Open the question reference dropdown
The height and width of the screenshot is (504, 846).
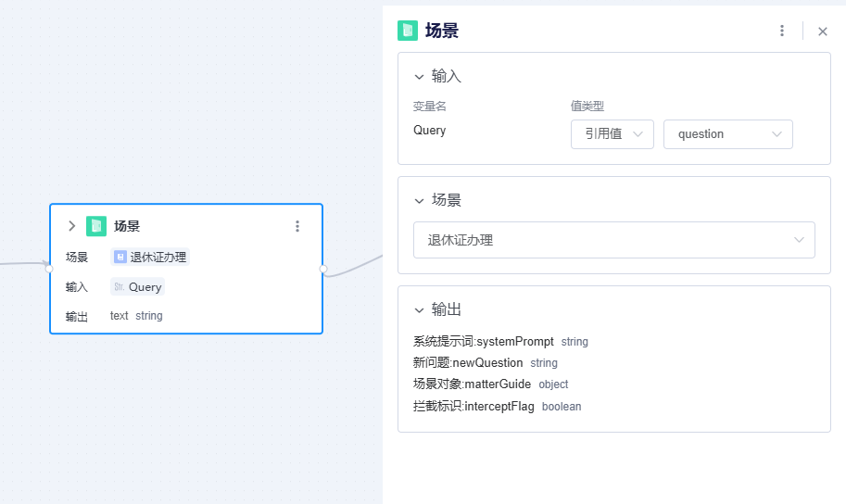click(727, 134)
